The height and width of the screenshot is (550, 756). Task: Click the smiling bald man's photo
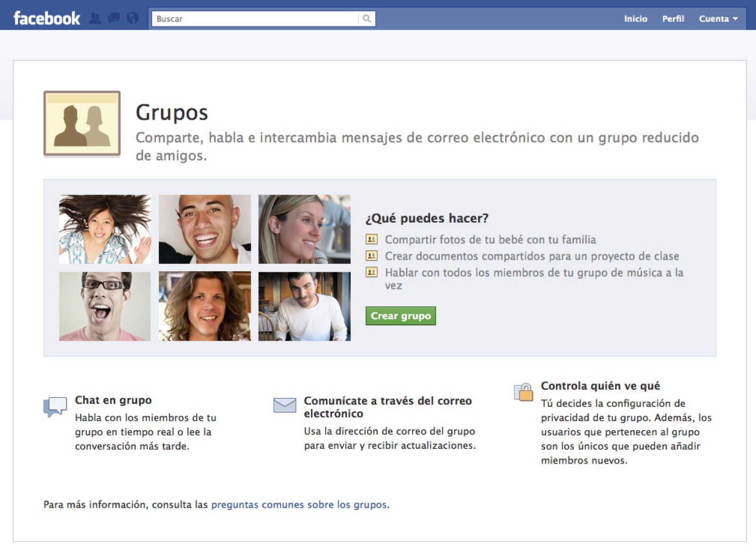click(x=205, y=229)
